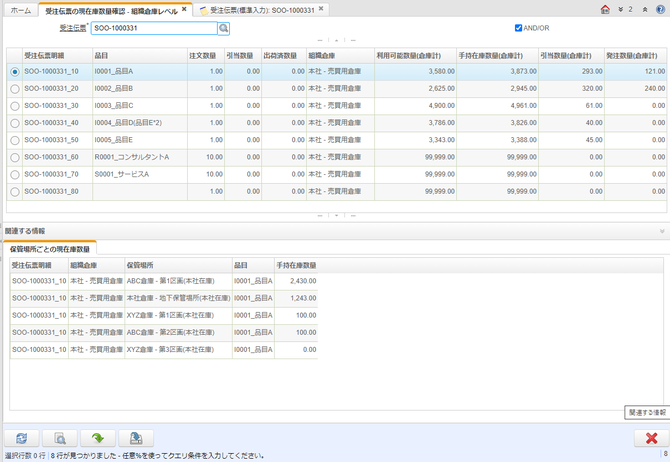Open the help question mark icon

click(660, 9)
